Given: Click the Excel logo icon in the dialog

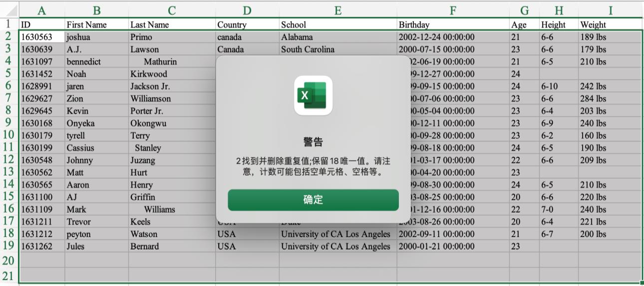Looking at the screenshot, I should [x=313, y=95].
